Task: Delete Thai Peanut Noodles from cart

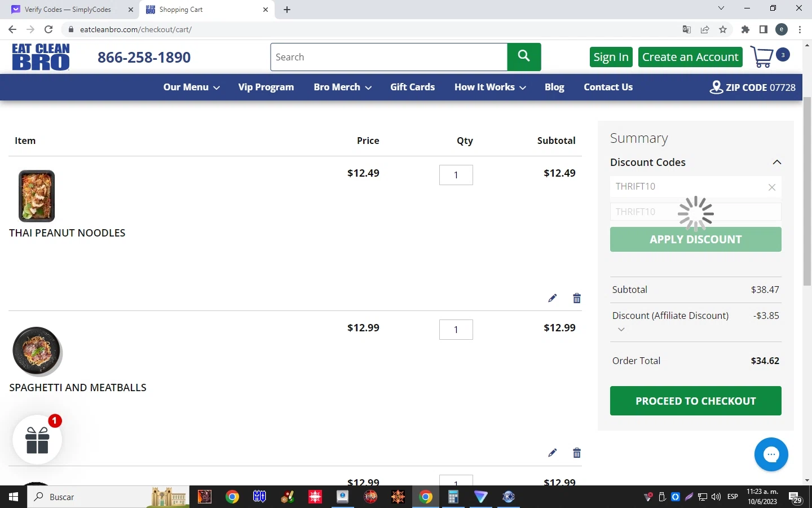Action: 576,298
